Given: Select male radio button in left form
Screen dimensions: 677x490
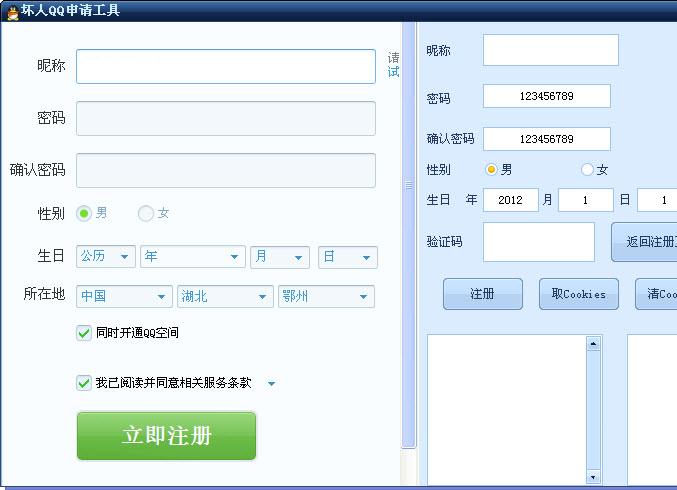Looking at the screenshot, I should pos(84,213).
